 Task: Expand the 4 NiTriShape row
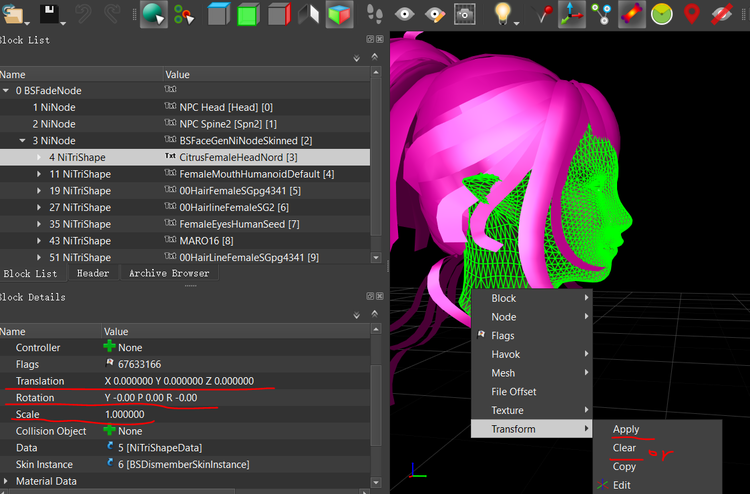coord(39,157)
